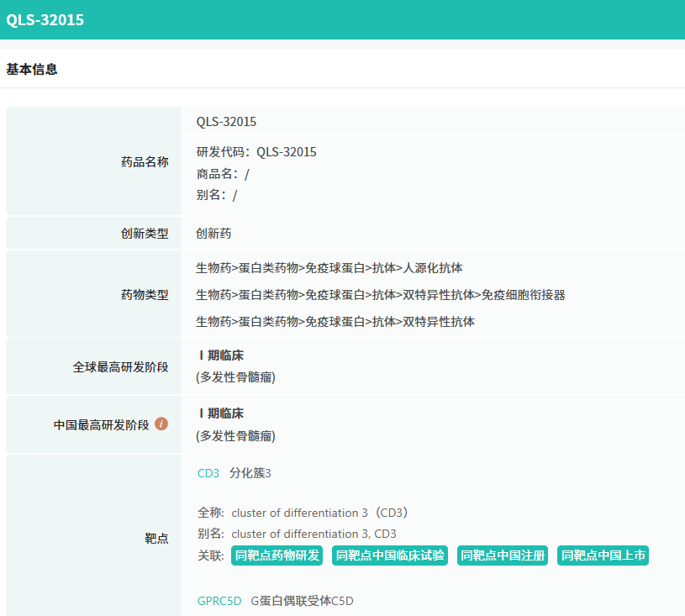
Task: Open the CD3 target link
Action: [x=208, y=473]
